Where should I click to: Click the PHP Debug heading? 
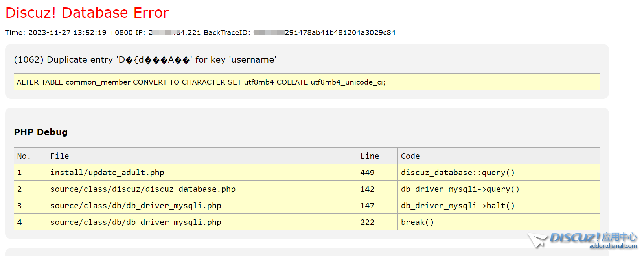(x=40, y=132)
